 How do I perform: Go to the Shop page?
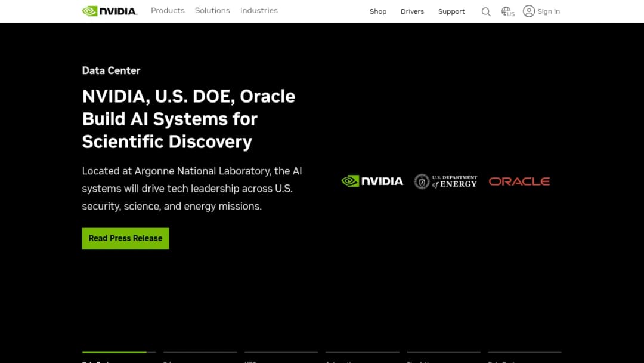point(378,11)
